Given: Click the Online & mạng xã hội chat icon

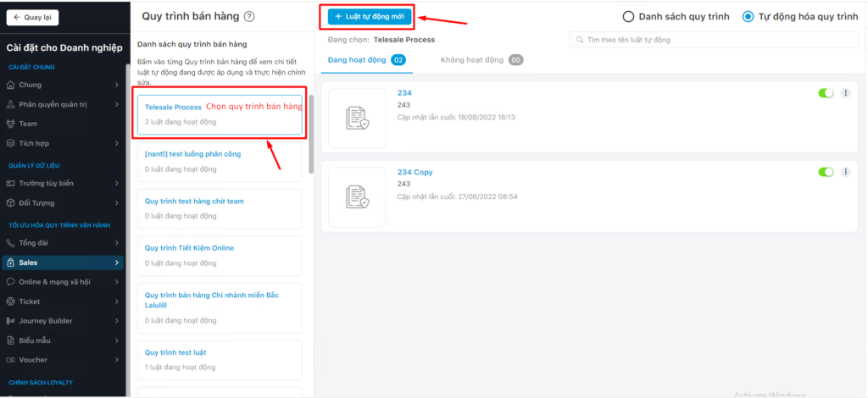Looking at the screenshot, I should click(x=10, y=282).
